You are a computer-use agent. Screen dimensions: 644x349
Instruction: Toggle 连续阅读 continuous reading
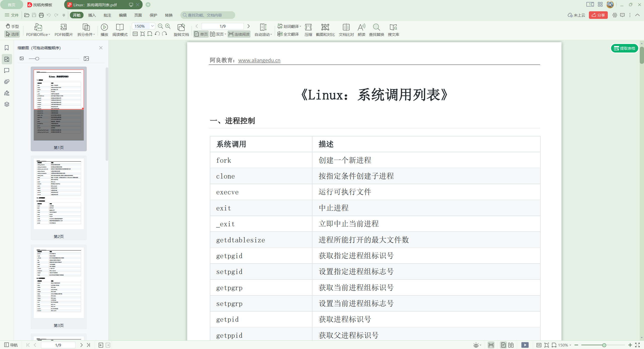pos(239,34)
